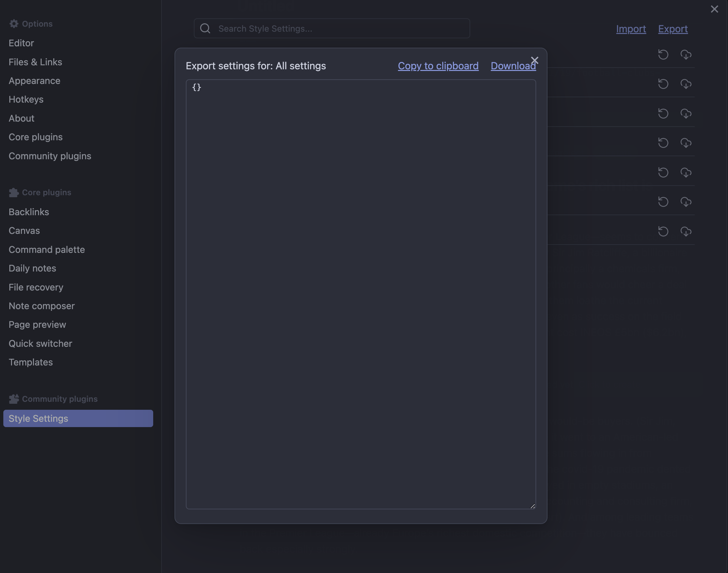Click the Import link
This screenshot has width=728, height=573.
pos(631,29)
